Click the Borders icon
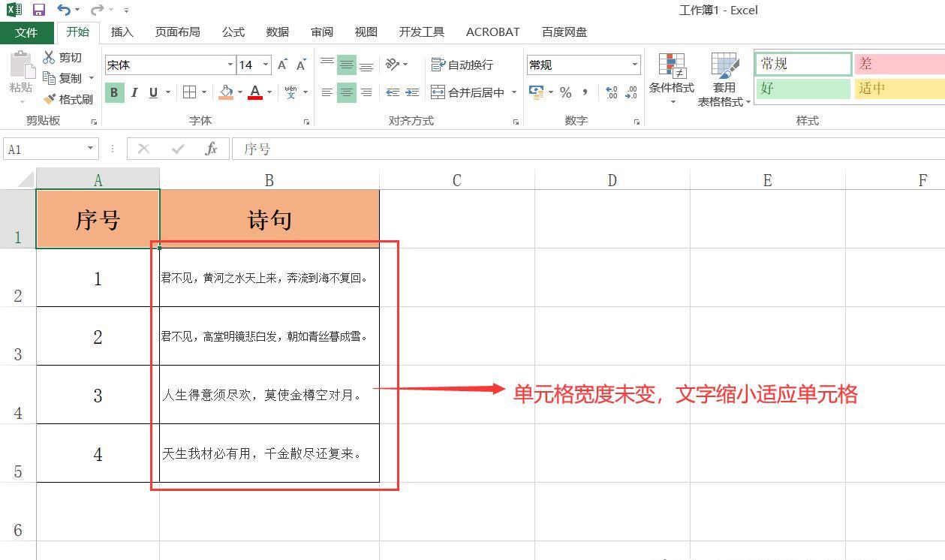945x560 pixels. pos(189,92)
